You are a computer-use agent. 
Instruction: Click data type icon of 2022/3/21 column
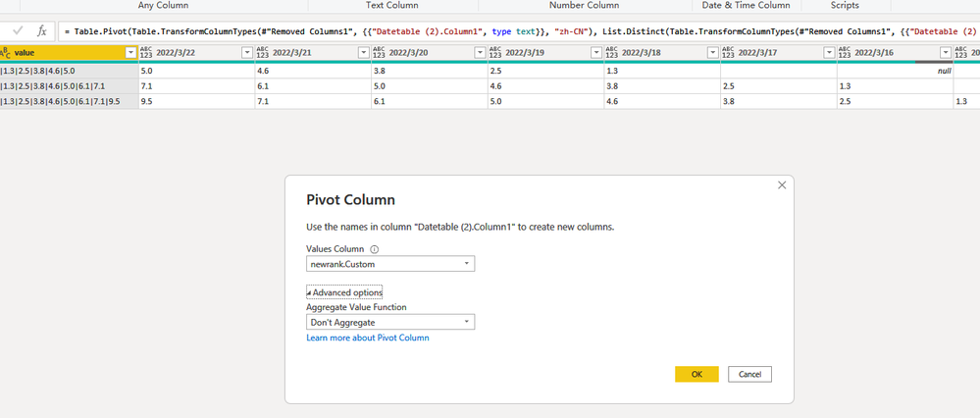263,52
